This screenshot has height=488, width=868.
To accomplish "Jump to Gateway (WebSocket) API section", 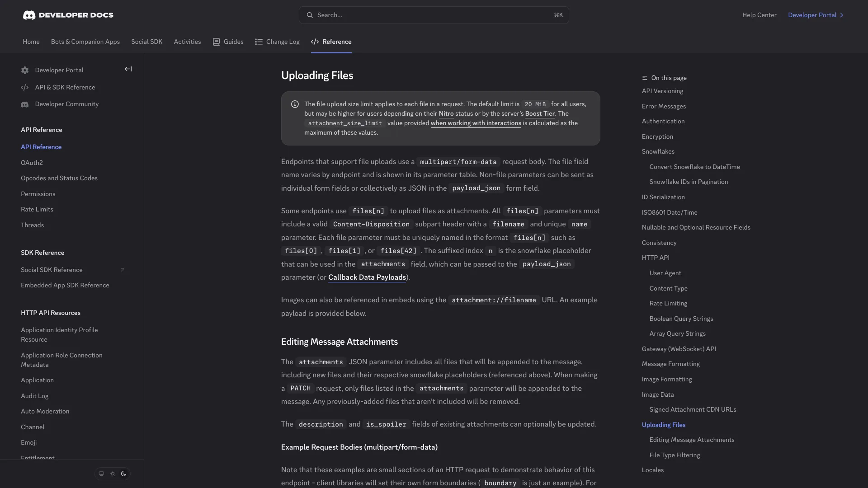I will (x=679, y=349).
